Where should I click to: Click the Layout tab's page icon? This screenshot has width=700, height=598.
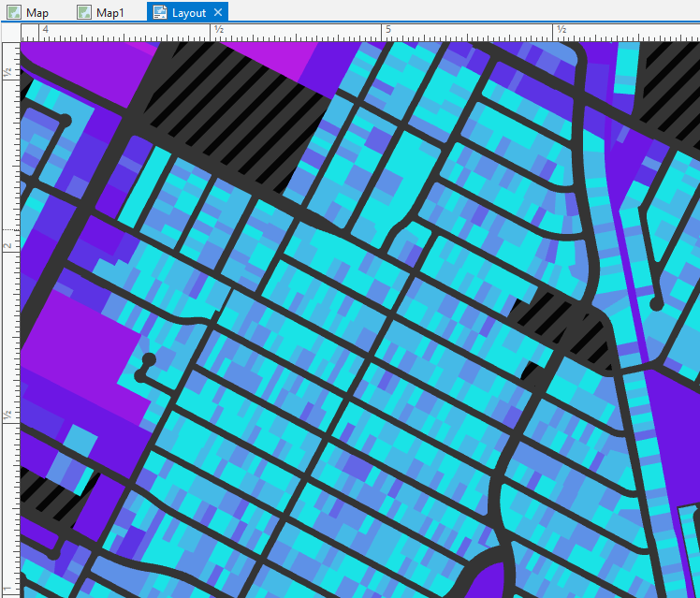pyautogui.click(x=160, y=12)
